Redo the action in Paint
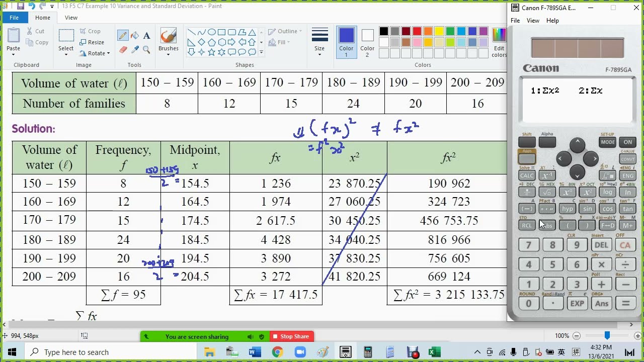Screen dimensions: 644x362 pos(43,6)
